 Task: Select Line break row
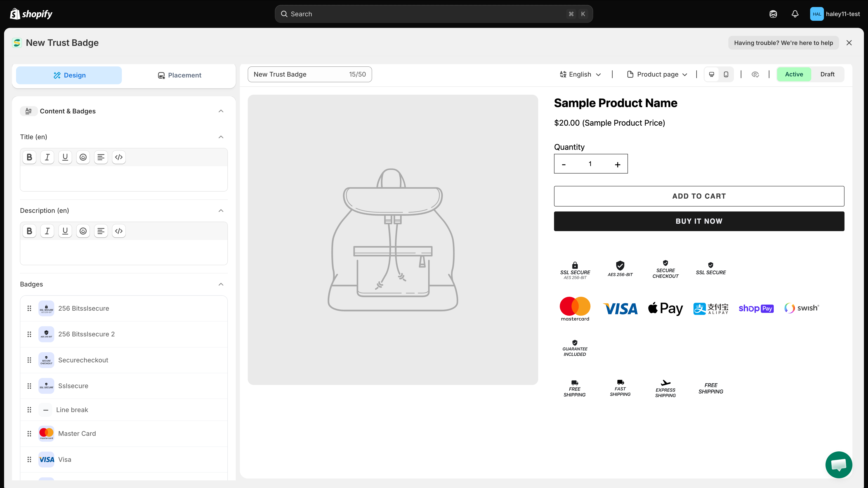tap(124, 410)
